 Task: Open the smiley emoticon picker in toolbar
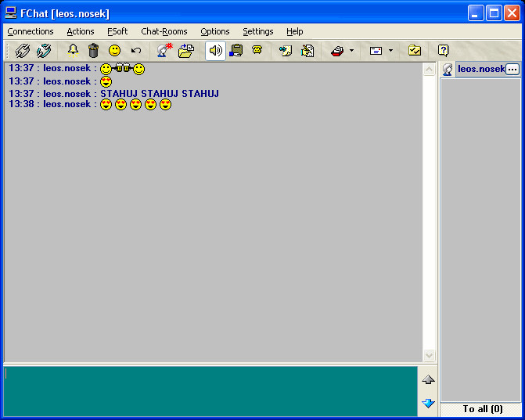[114, 51]
